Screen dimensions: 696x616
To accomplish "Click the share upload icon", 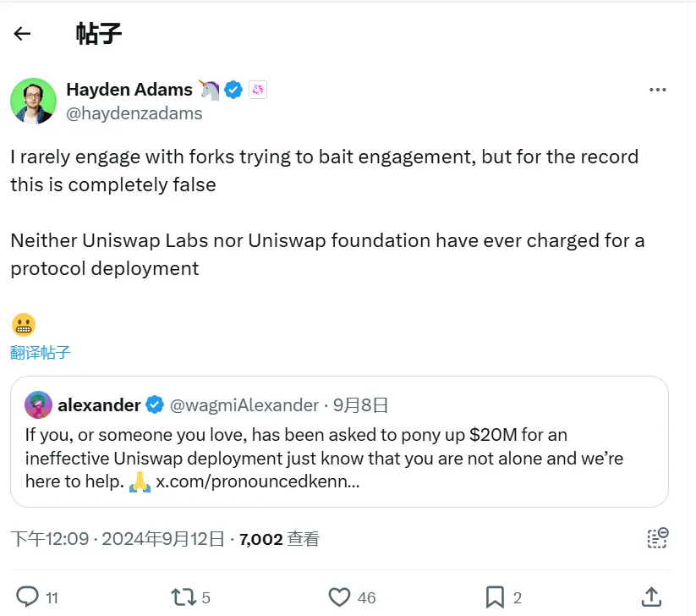I will (651, 597).
